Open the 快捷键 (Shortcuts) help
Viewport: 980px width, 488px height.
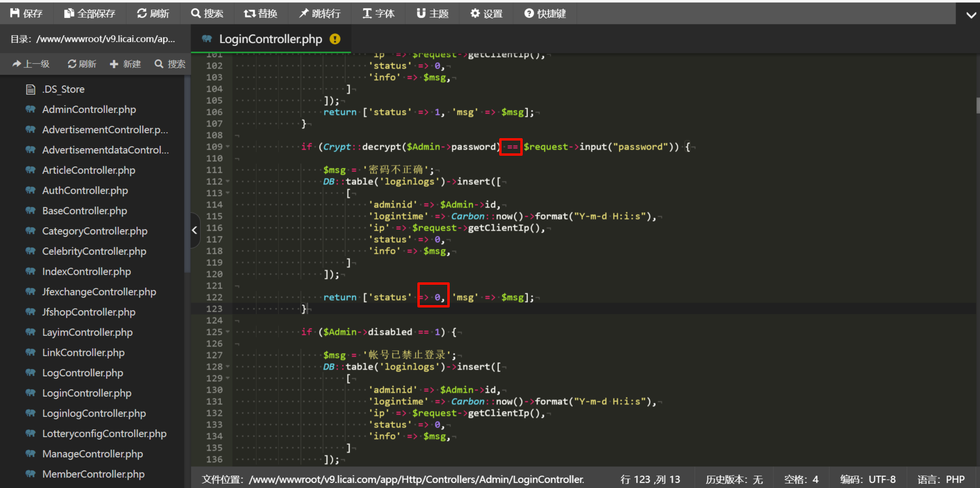point(545,14)
